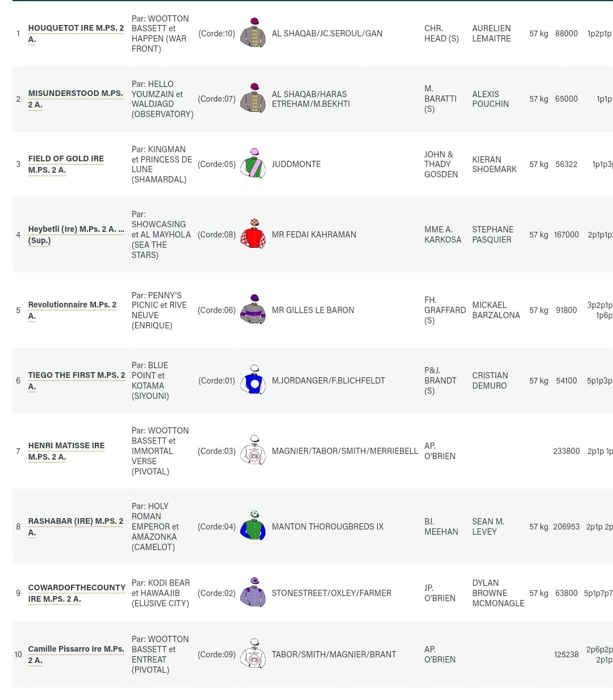613x700 pixels.
Task: Open HENRI MATISSE IRE horse page
Action: click(66, 451)
